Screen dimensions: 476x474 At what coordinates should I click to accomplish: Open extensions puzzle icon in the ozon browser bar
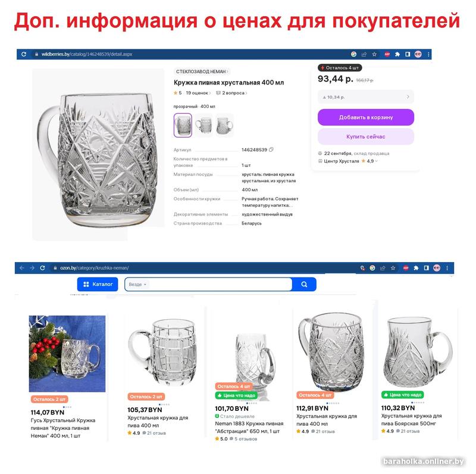coord(416,268)
